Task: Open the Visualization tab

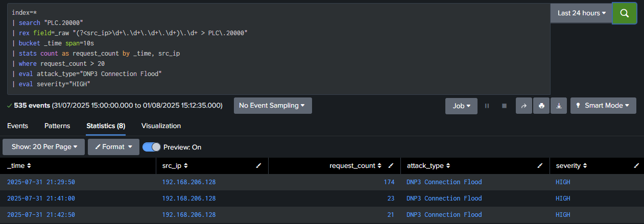Action: coord(161,126)
